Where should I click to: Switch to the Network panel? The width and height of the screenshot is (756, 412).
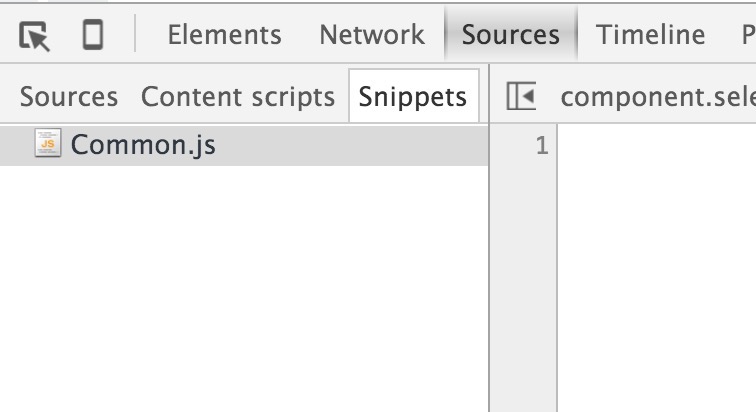pos(371,35)
